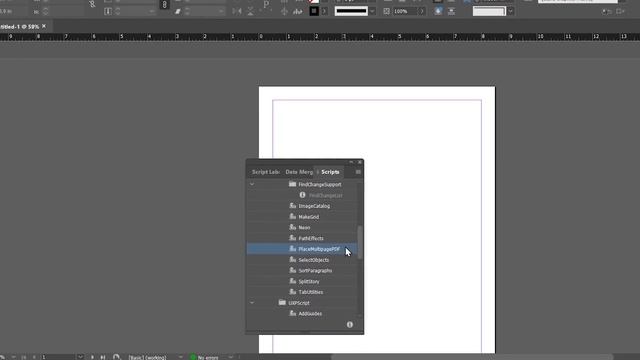
Task: Select the Neon script
Action: tap(301, 227)
